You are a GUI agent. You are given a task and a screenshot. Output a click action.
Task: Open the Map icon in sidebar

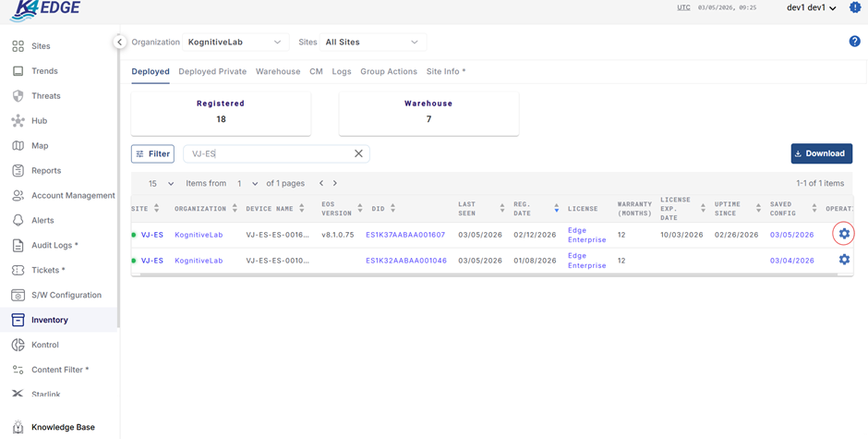pos(18,146)
